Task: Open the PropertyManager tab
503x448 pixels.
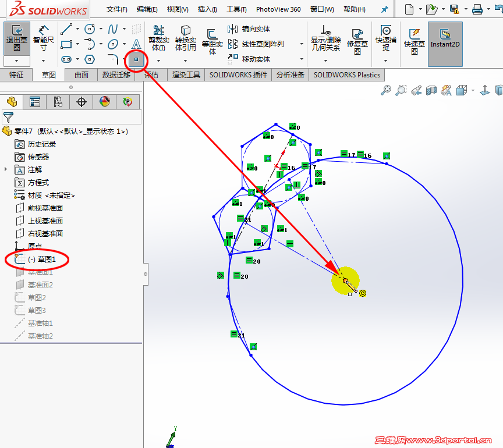Action: [x=35, y=102]
